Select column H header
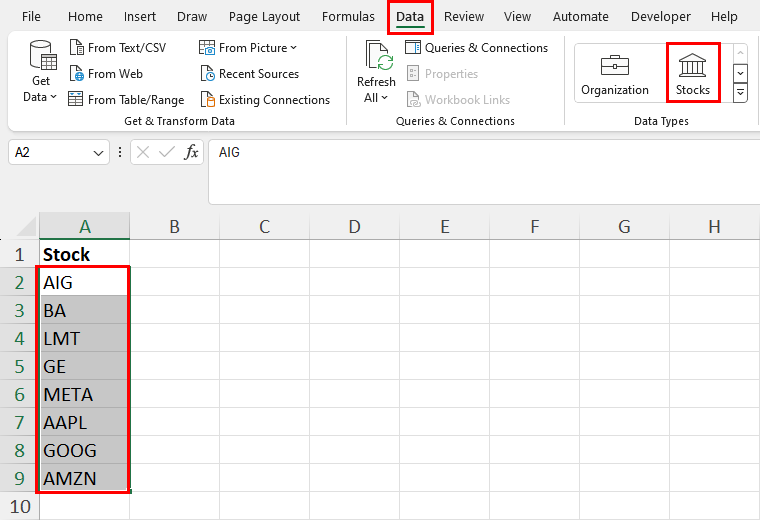 (714, 226)
